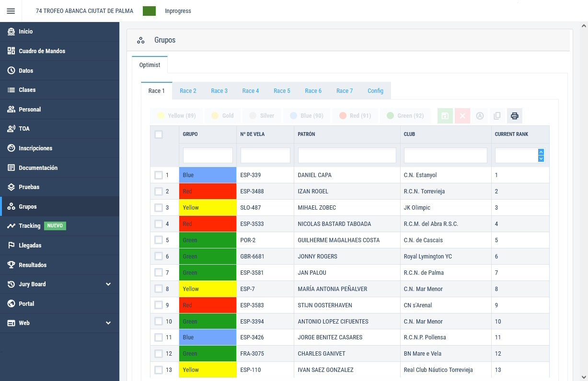Click the red X cancel icon

tap(462, 116)
